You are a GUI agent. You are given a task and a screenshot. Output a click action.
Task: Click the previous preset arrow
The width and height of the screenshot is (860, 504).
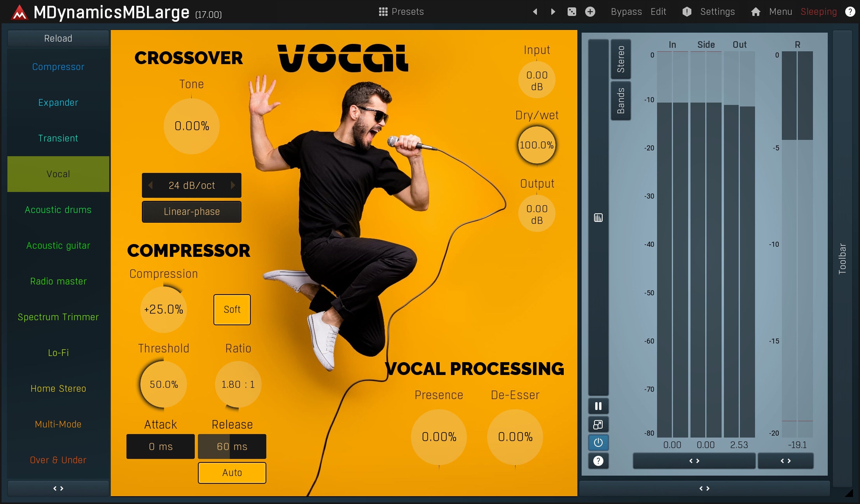pos(535,12)
